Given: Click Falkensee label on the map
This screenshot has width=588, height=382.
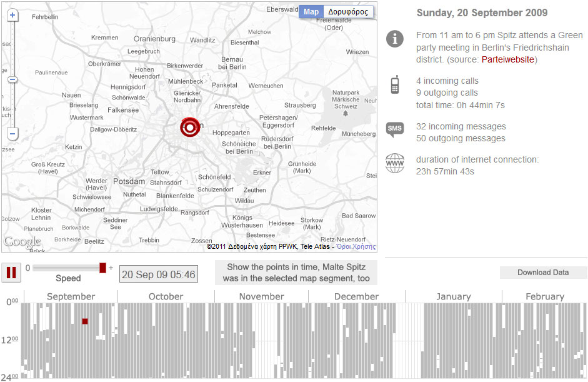Looking at the screenshot, I should [123, 110].
